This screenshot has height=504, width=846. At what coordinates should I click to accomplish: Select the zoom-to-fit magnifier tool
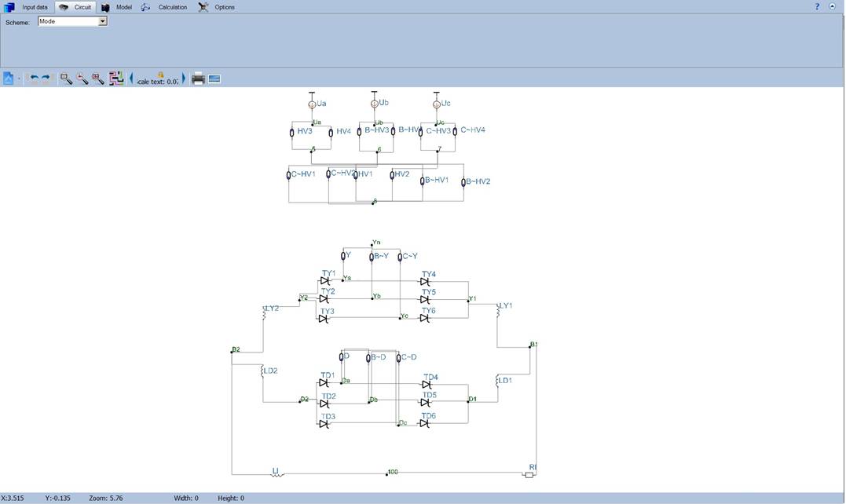click(97, 79)
